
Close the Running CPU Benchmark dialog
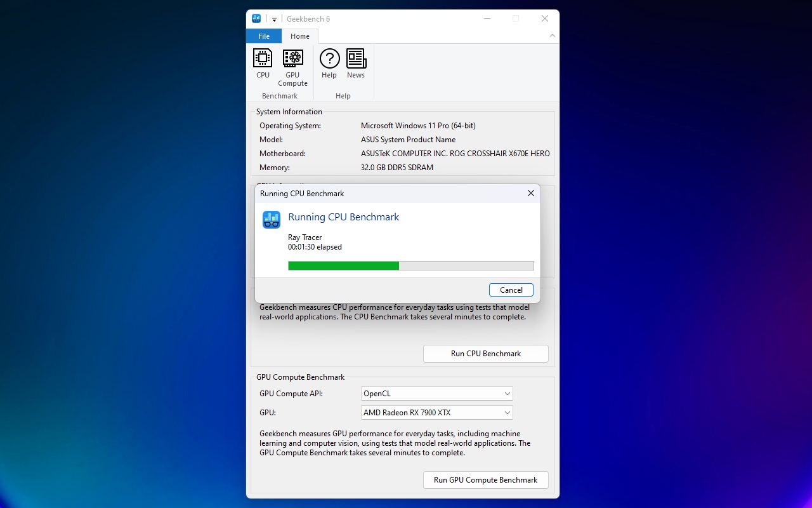click(531, 193)
